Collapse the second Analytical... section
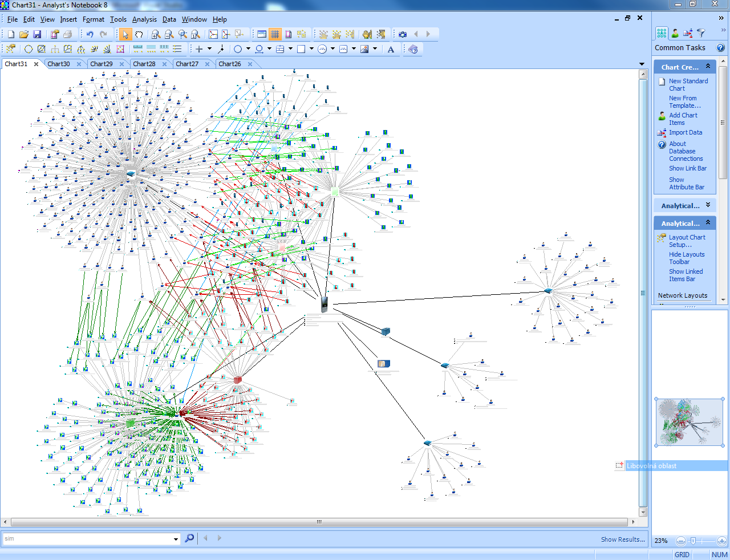This screenshot has height=560, width=730. [708, 223]
